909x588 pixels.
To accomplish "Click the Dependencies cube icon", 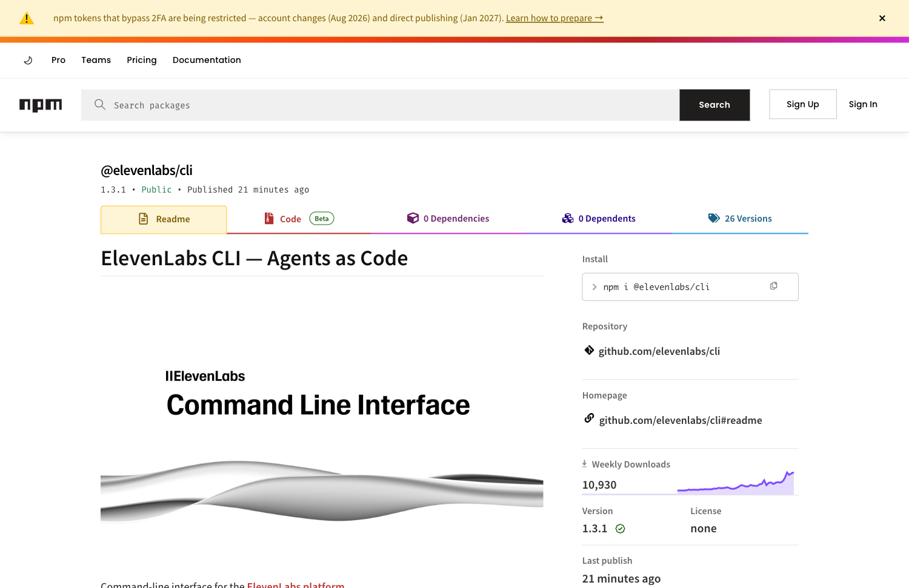I will 413,218.
